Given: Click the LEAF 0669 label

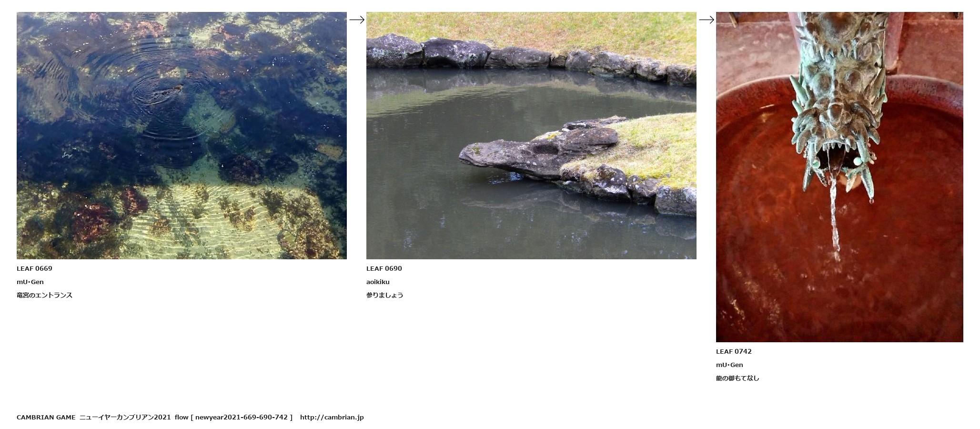Looking at the screenshot, I should 34,268.
